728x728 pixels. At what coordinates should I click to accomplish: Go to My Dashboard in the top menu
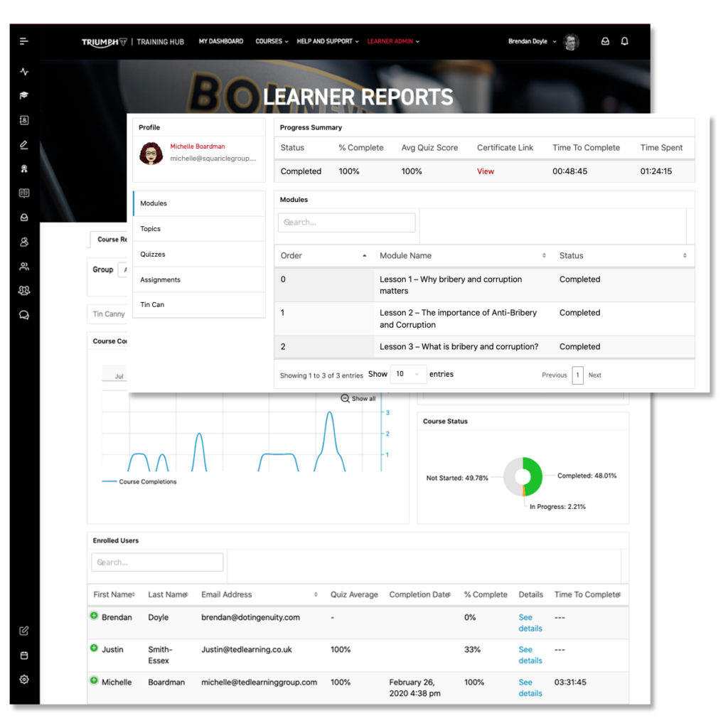[221, 41]
